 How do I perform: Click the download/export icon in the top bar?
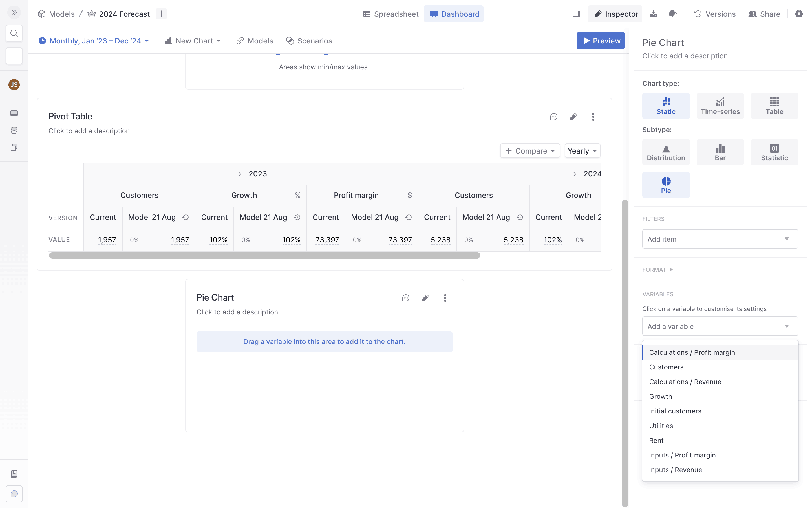[653, 14]
